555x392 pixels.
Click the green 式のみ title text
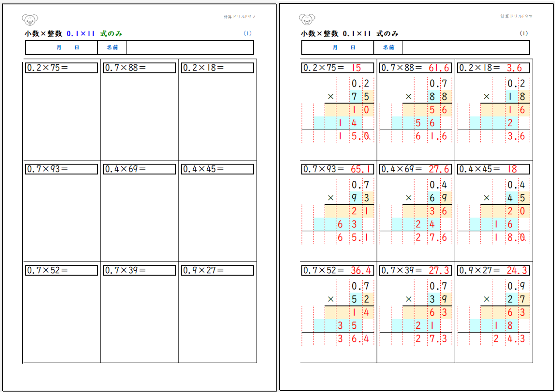click(x=111, y=34)
